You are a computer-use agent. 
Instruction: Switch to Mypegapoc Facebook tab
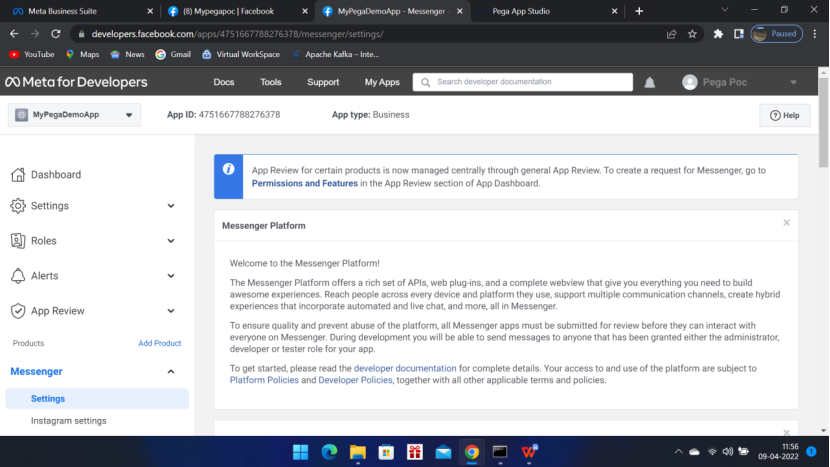pyautogui.click(x=236, y=11)
